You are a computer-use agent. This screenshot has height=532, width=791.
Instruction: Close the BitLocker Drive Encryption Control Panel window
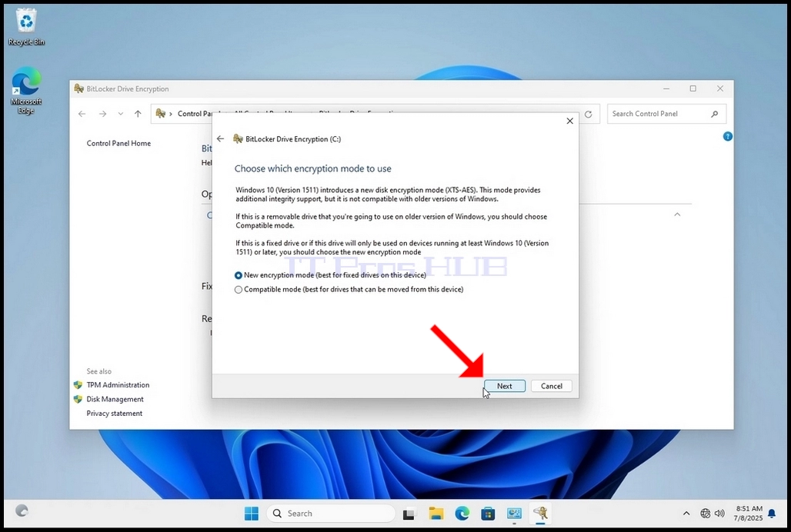click(x=720, y=88)
